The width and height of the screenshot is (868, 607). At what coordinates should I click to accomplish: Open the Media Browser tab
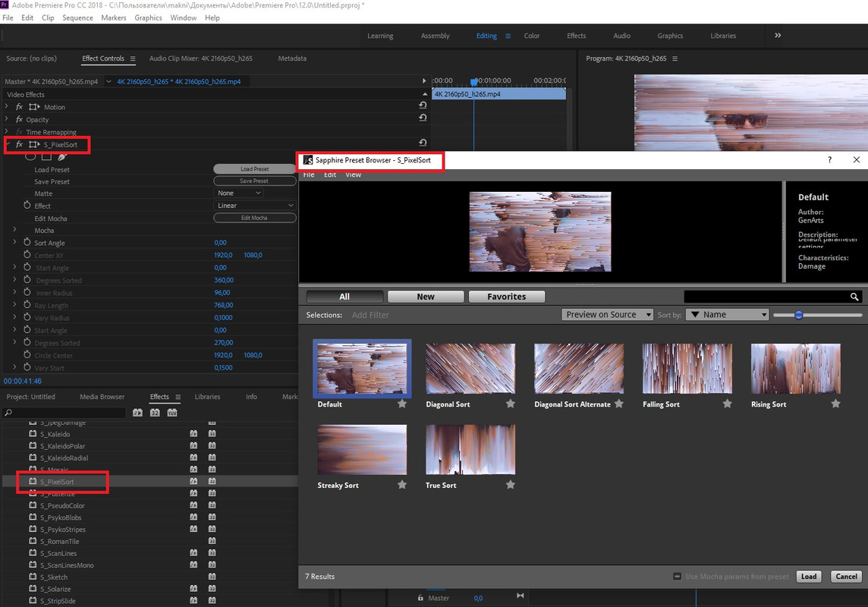tap(102, 397)
